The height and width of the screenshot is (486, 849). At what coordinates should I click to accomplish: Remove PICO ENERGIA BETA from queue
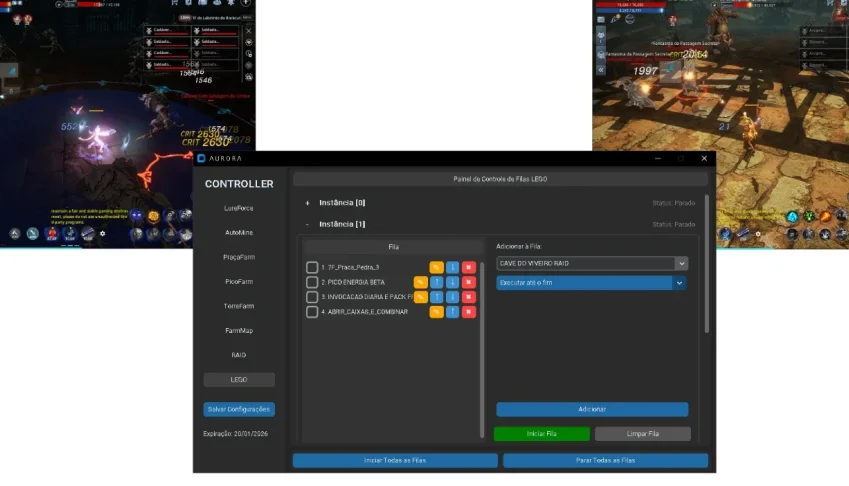[469, 282]
